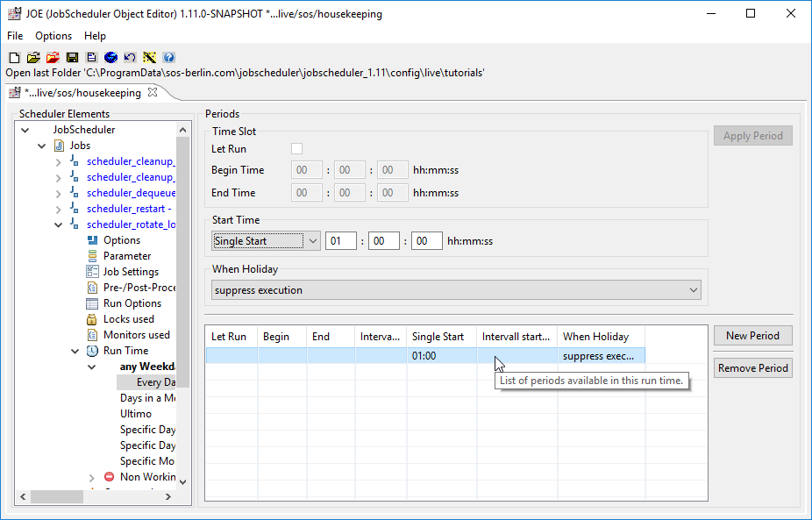Select the ...live/sos/housekeeping tab

click(x=82, y=93)
